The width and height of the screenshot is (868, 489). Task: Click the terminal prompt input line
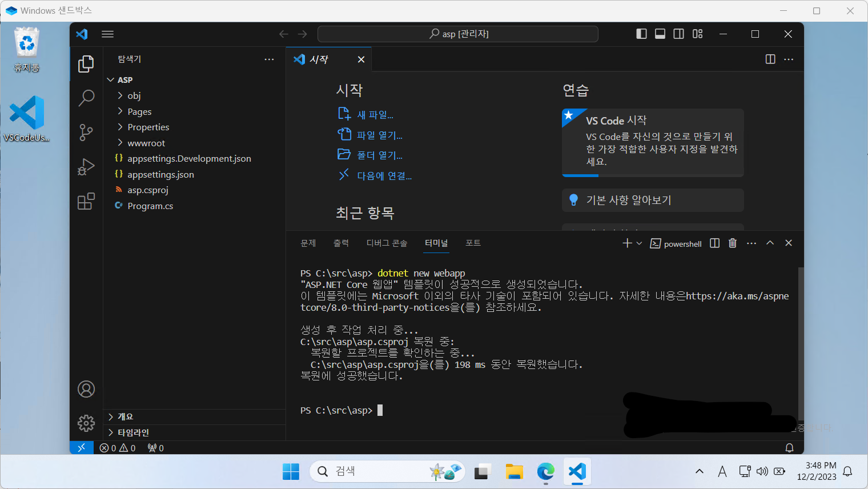click(x=341, y=410)
